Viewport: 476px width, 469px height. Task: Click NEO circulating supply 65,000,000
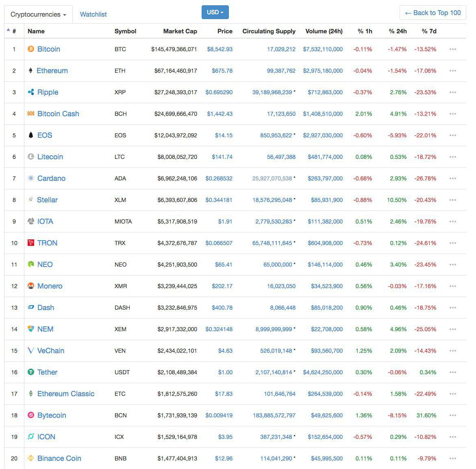coord(278,265)
